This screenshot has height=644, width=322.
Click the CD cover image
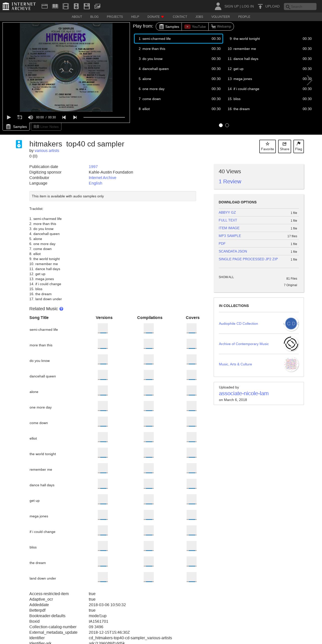pyautogui.click(x=66, y=67)
